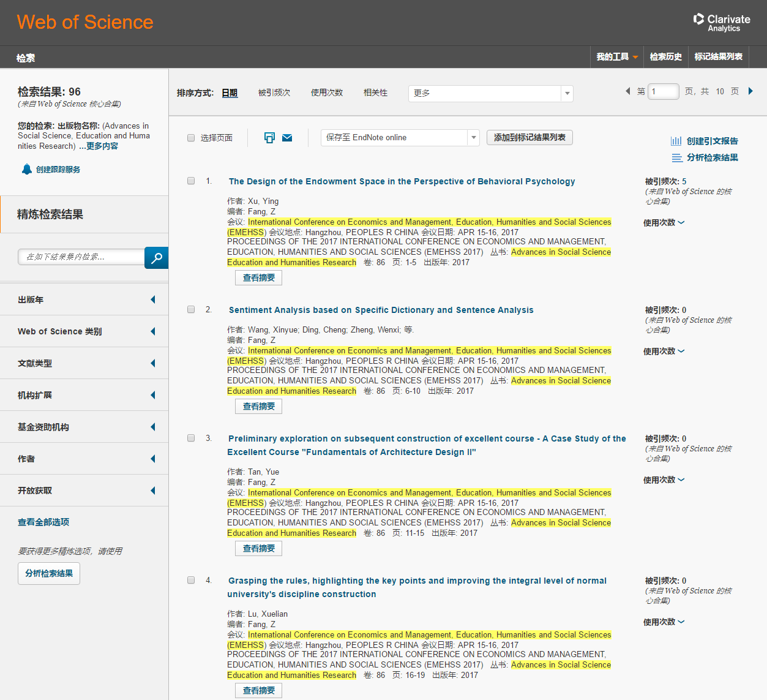Screen dimensions: 767x700
Task: Open 'Preliminary exploration on subsequent construction' article
Action: point(427,445)
